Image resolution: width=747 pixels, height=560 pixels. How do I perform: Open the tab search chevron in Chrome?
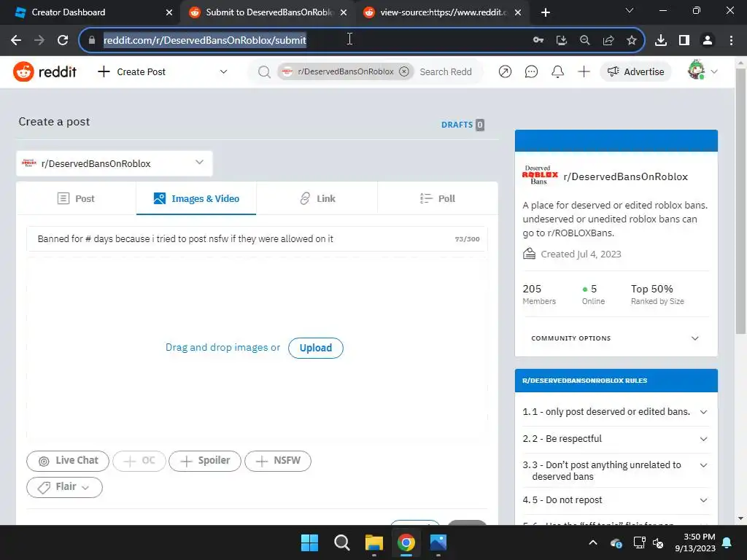click(x=629, y=10)
